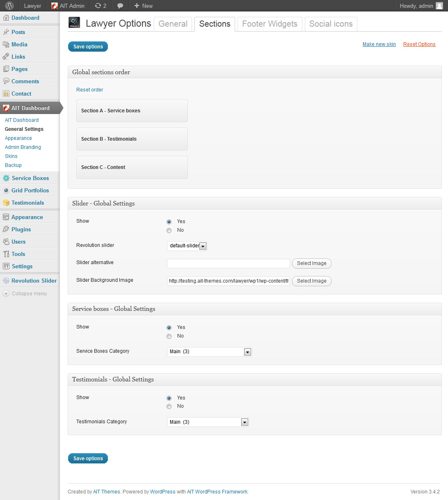Switch to the Social icons tab
This screenshot has width=448, height=500.
tap(331, 24)
